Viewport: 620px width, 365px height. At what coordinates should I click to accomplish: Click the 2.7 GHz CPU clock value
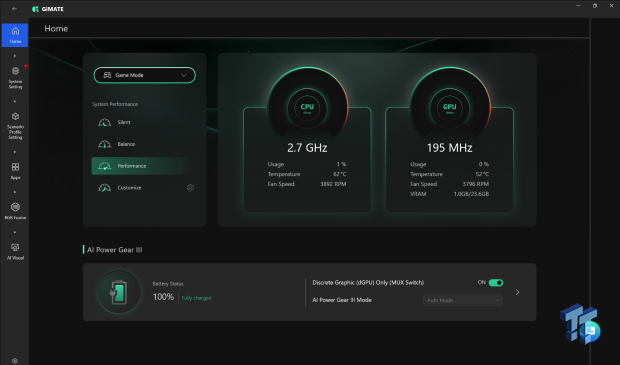[x=307, y=148]
